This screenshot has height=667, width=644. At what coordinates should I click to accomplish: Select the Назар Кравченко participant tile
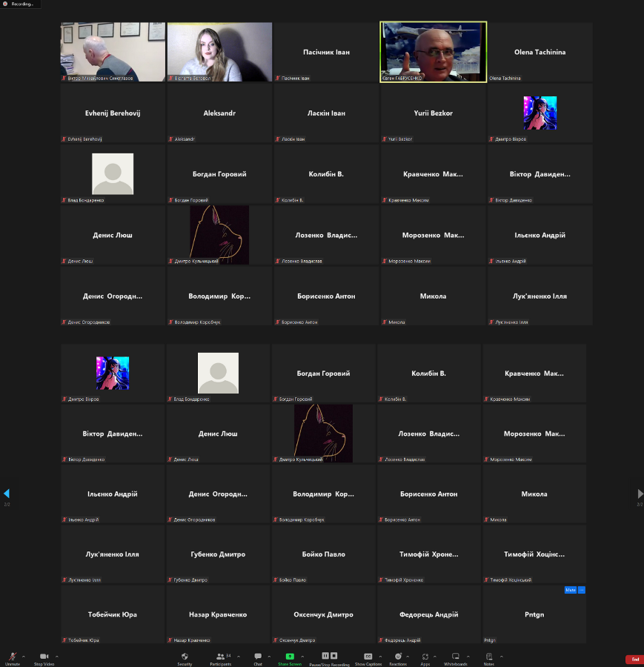pyautogui.click(x=218, y=614)
